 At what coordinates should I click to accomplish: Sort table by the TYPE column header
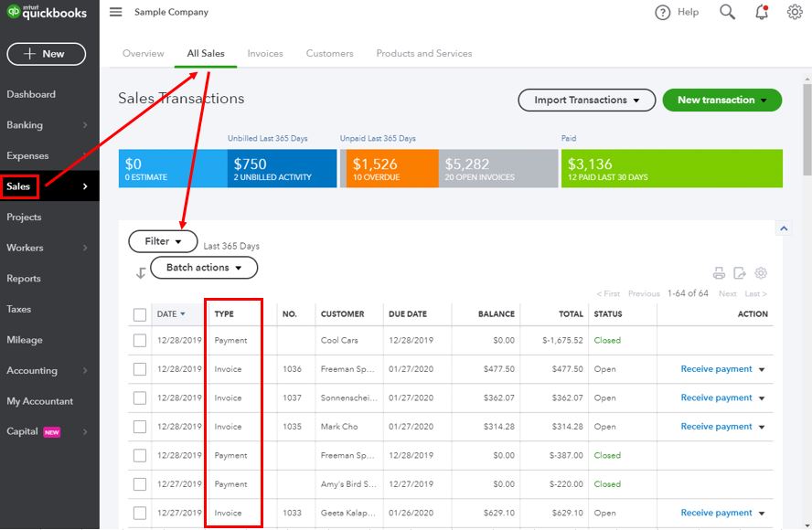[224, 314]
